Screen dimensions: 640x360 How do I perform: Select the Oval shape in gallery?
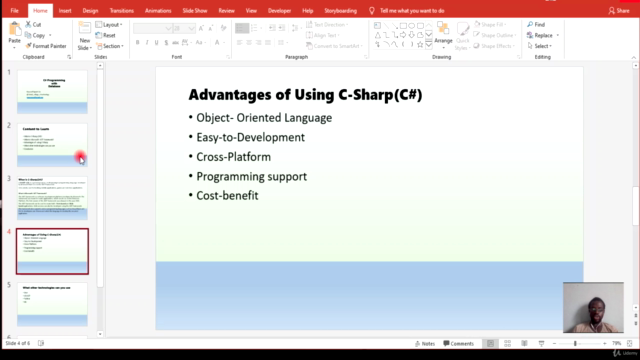click(412, 25)
